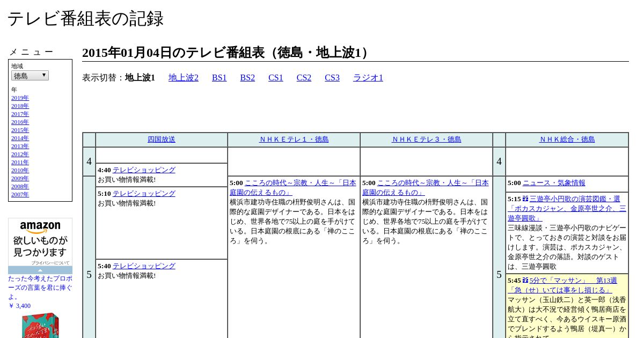Go to 2010年 archive
Viewport: 644px width, 338px height.
pos(20,170)
